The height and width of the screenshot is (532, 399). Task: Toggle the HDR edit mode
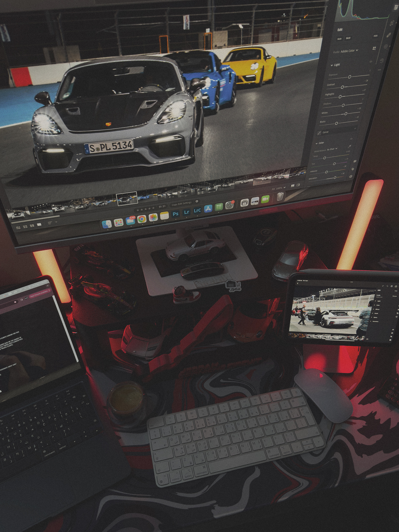[376, 36]
